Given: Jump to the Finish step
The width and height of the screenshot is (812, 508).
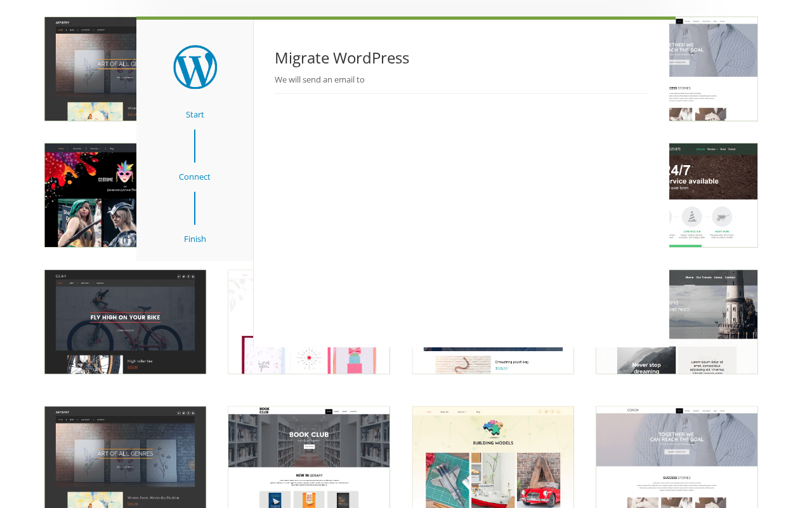Looking at the screenshot, I should point(195,239).
